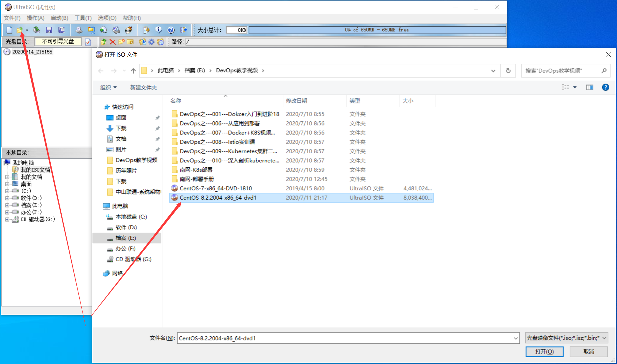Click the 取消 button

coord(589,352)
